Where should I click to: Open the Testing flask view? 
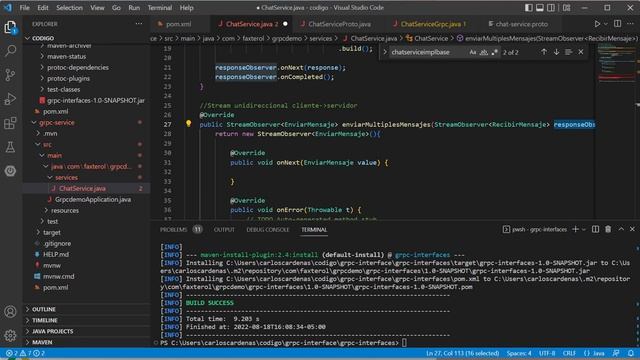coord(10,147)
